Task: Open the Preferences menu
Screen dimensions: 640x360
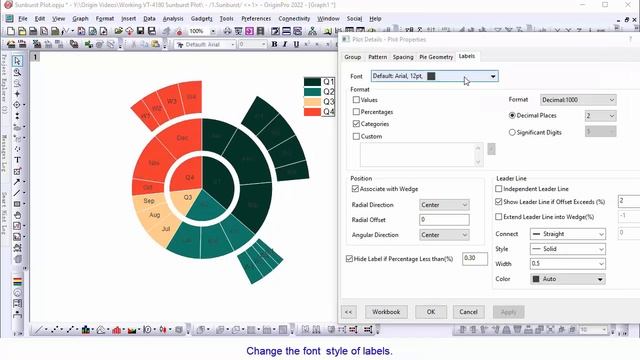Action: [256, 19]
